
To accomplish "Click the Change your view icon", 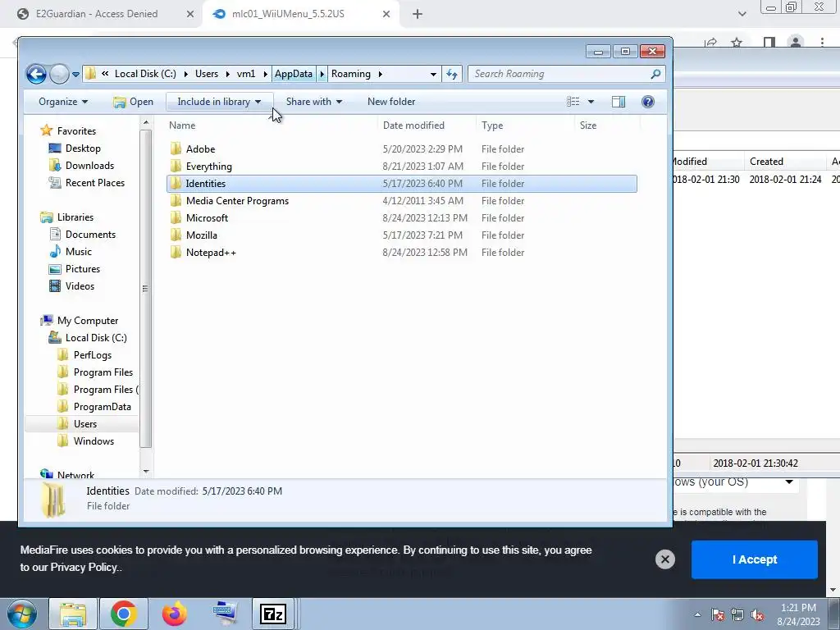I will pos(573,102).
